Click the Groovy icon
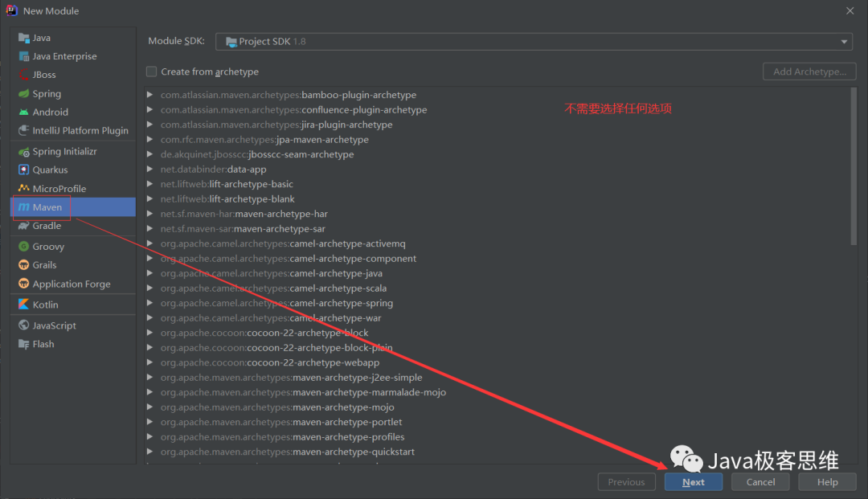 [24, 246]
